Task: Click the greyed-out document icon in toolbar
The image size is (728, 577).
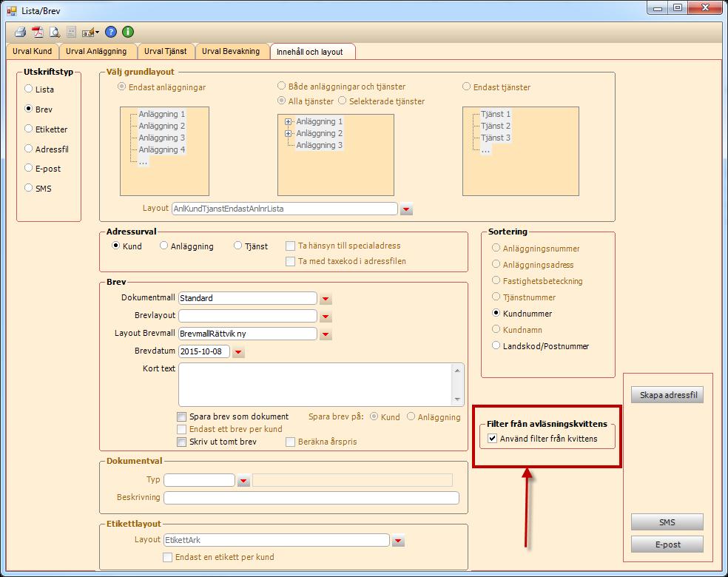Action: (x=71, y=32)
